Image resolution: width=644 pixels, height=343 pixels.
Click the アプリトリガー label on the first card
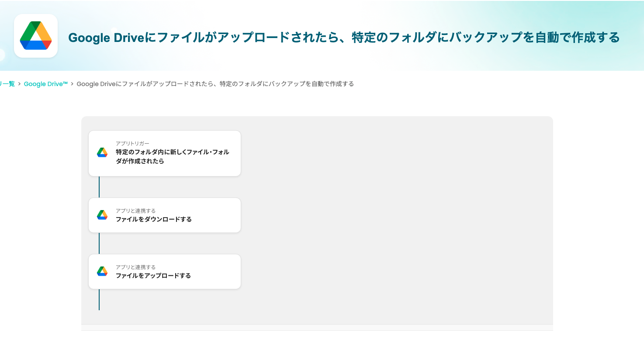coord(132,143)
